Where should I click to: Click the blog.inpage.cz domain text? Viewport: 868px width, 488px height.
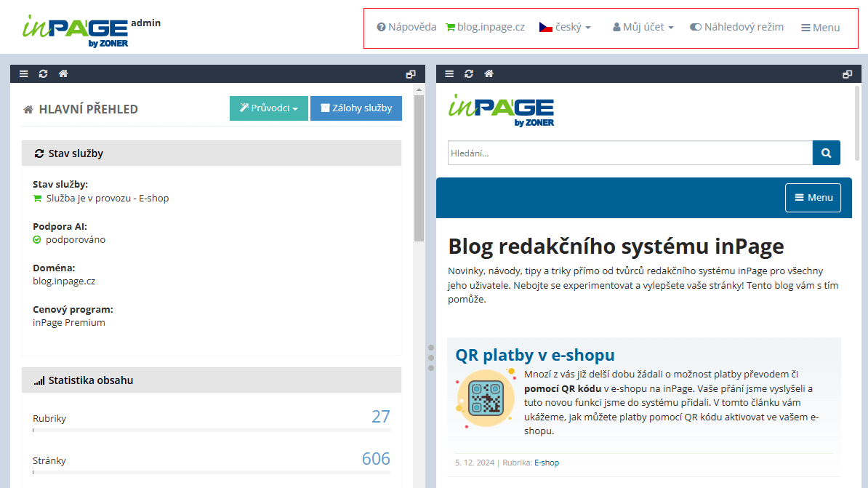(x=64, y=281)
